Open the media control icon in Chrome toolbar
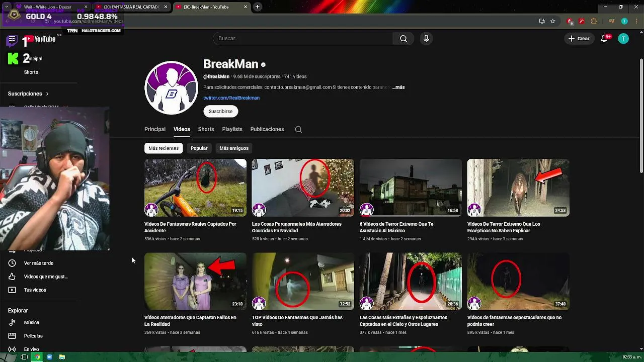This screenshot has height=362, width=644. [x=612, y=21]
